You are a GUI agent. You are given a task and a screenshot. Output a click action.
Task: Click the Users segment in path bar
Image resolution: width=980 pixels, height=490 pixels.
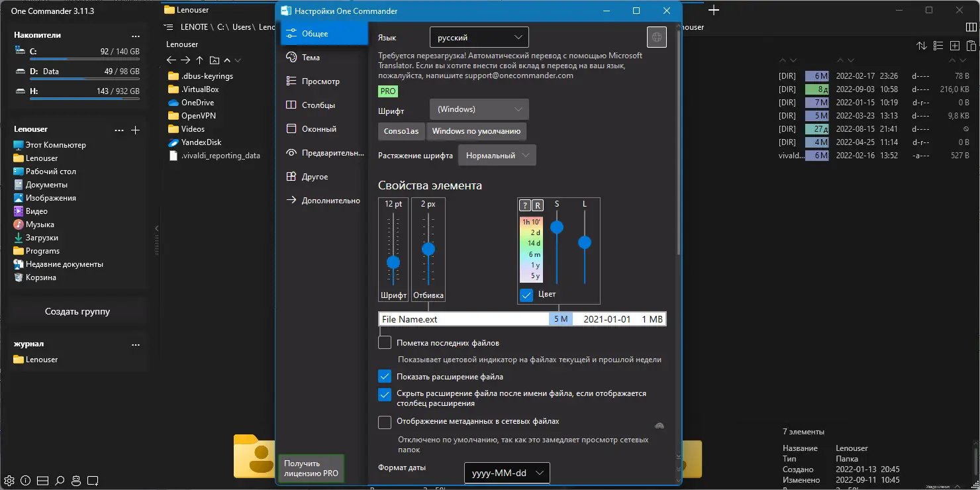[242, 27]
